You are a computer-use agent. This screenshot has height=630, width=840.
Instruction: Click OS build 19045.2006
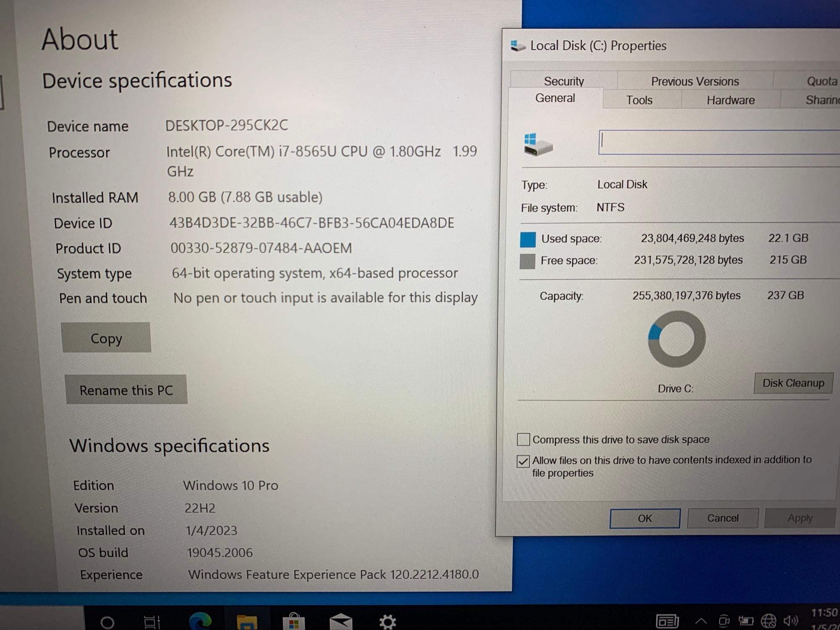220,553
